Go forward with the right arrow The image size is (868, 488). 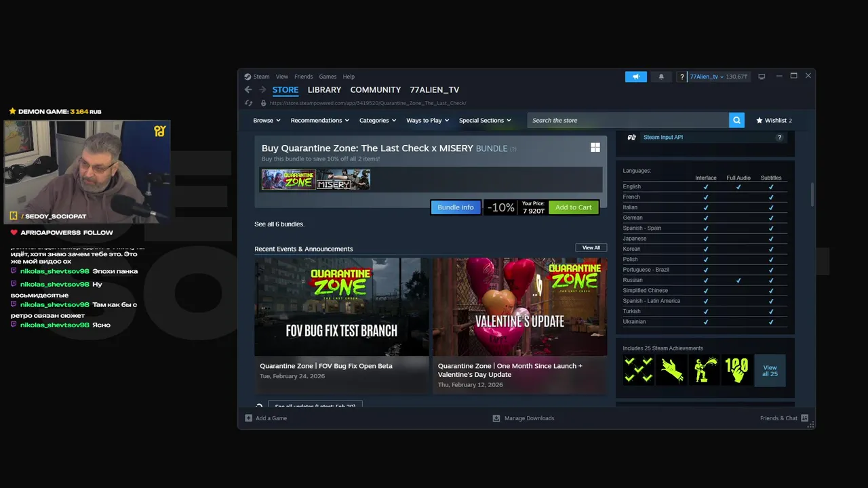pyautogui.click(x=262, y=89)
